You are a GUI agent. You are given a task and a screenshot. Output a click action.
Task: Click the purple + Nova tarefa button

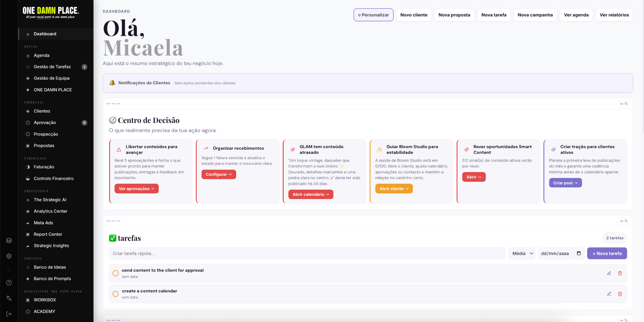607,253
